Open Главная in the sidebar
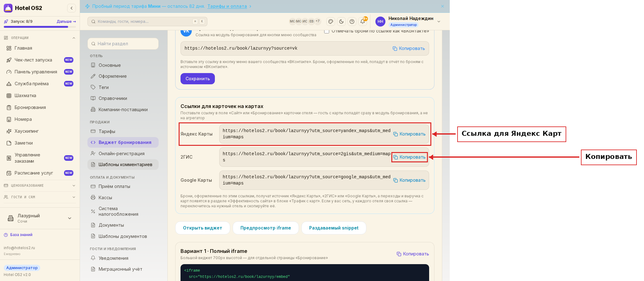644x281 pixels. coord(40,48)
